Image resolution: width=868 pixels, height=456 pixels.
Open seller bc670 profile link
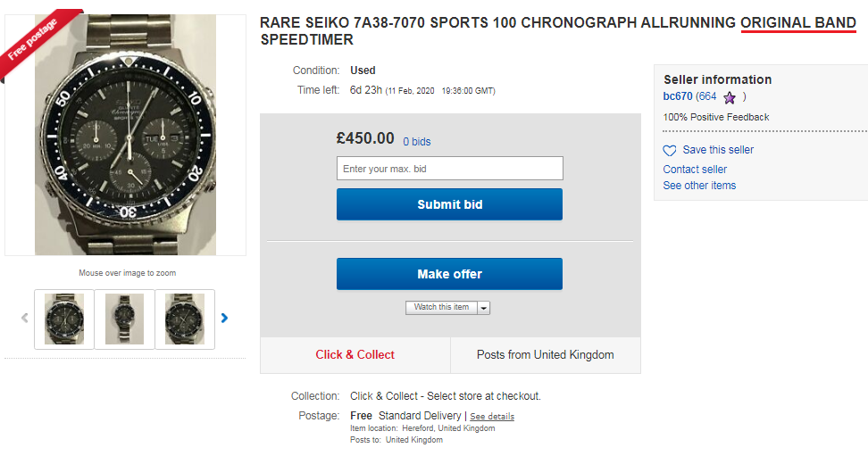pos(678,96)
